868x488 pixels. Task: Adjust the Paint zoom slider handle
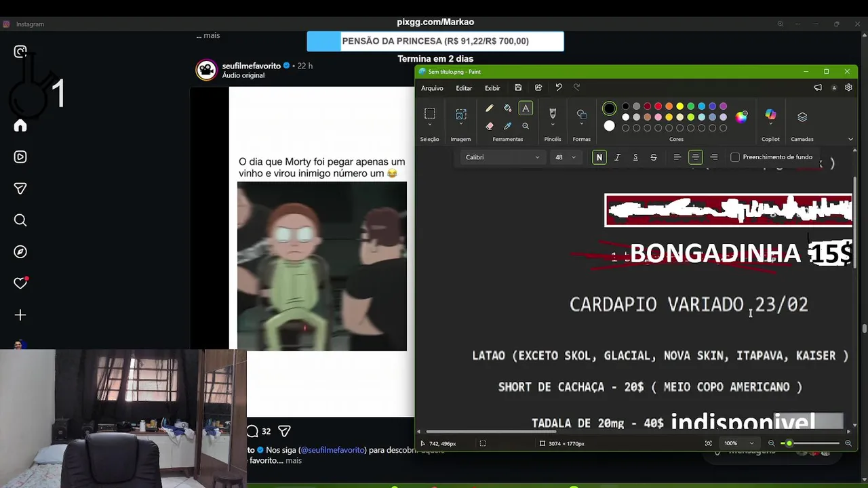[789, 443]
